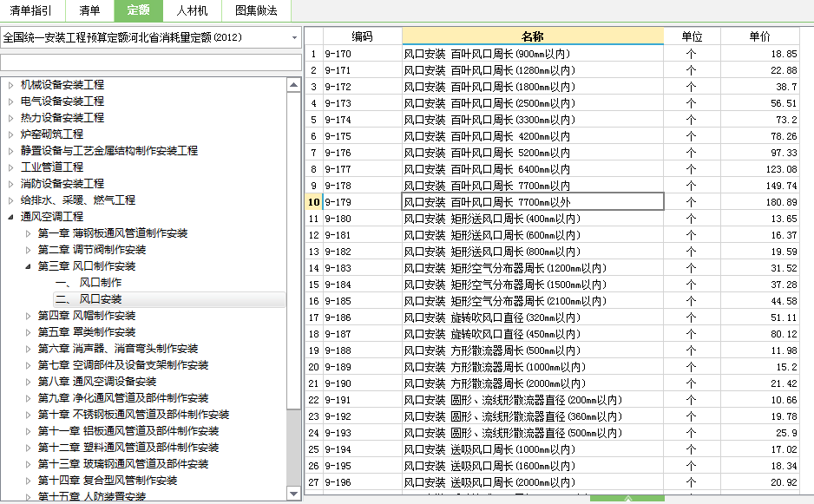The width and height of the screenshot is (814, 504).
Task: Select code cell 9-177
Action: click(x=363, y=169)
